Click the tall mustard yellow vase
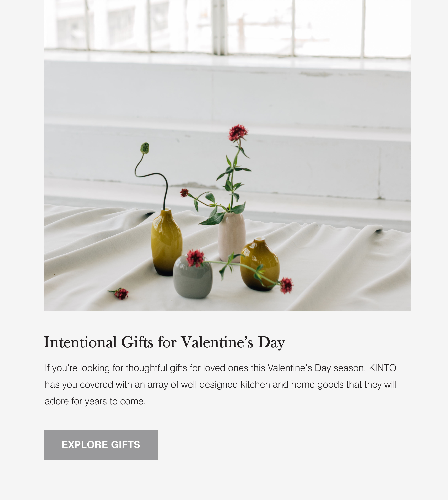The image size is (448, 500). point(167,242)
